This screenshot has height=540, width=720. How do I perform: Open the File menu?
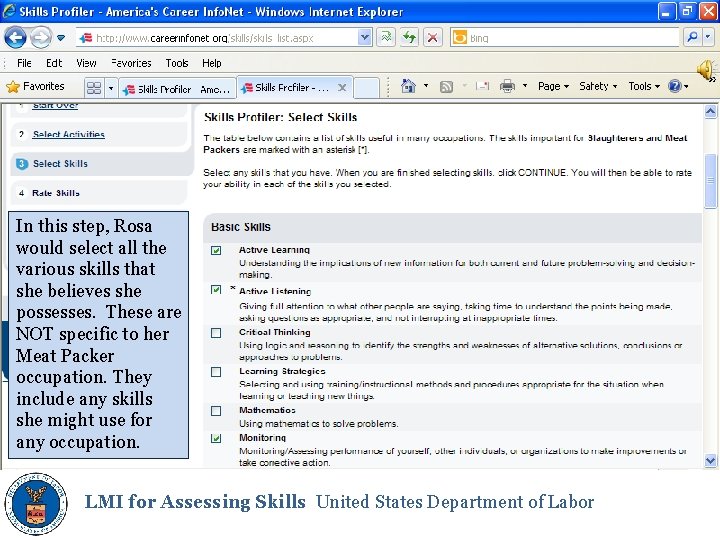24,63
